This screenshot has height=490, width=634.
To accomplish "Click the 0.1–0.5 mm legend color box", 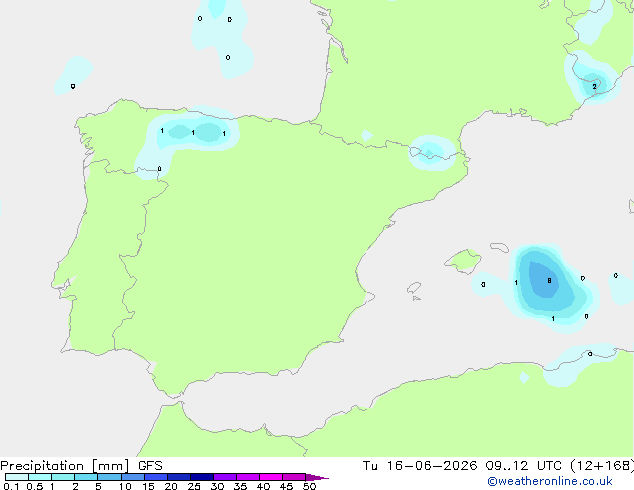I will (17, 477).
